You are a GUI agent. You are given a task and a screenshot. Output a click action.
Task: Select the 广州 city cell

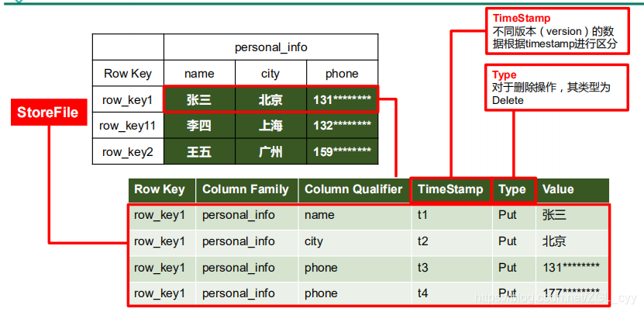point(270,151)
